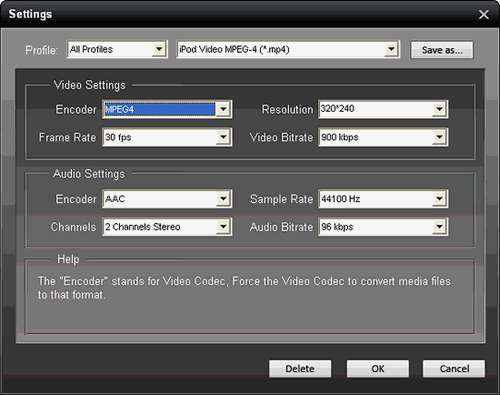The image size is (500, 395).
Task: Click the Save as... button
Action: [x=442, y=50]
